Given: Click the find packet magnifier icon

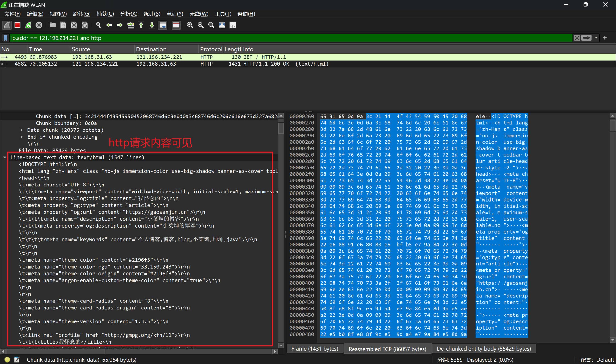Looking at the screenshot, I should [x=98, y=25].
